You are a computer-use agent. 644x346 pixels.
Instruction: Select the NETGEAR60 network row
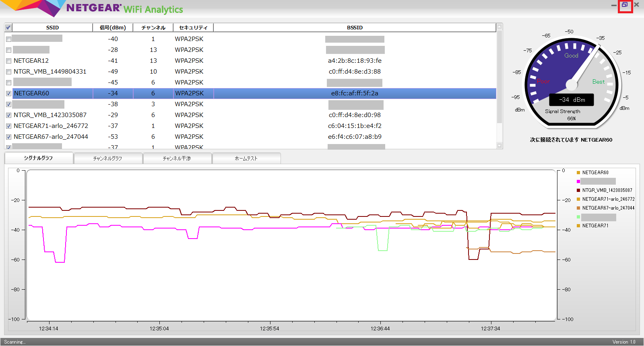pyautogui.click(x=250, y=93)
